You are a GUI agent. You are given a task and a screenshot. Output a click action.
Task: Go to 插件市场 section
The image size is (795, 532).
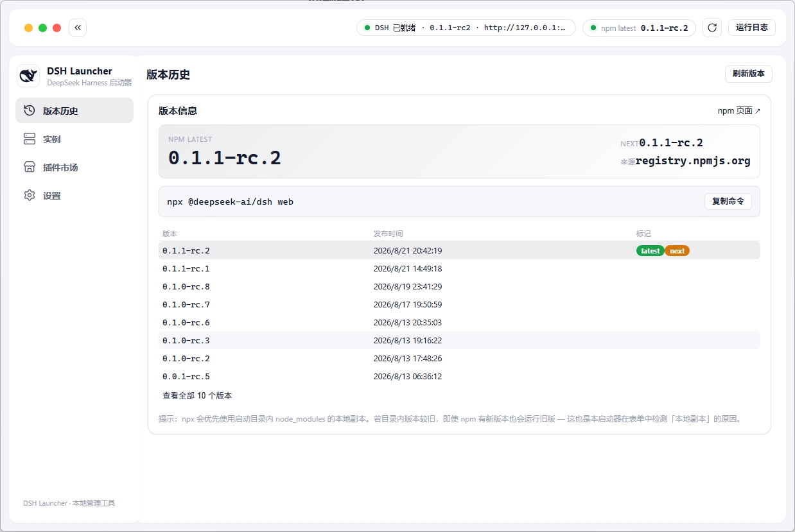[74, 167]
